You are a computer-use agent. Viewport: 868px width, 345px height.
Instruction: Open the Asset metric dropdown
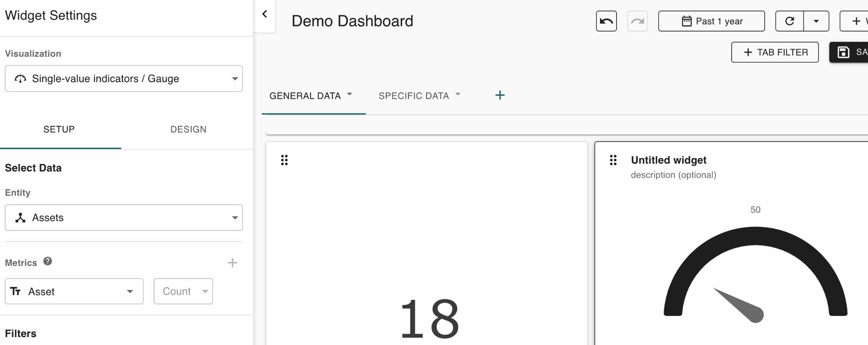tap(74, 291)
